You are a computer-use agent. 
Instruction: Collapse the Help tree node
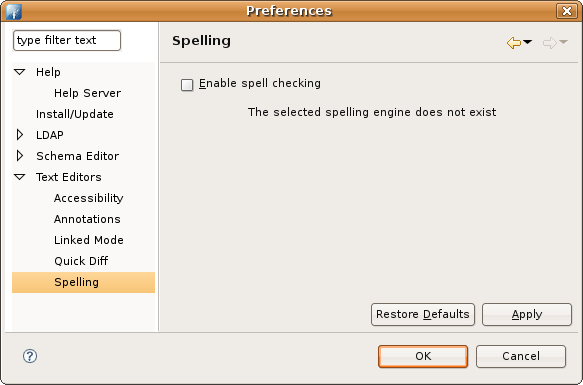point(20,72)
